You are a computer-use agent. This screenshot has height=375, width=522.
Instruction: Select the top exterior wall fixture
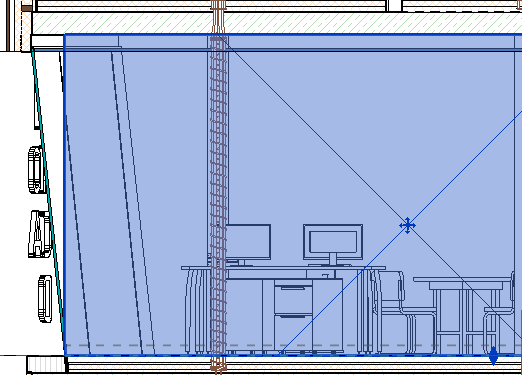[x=36, y=170]
